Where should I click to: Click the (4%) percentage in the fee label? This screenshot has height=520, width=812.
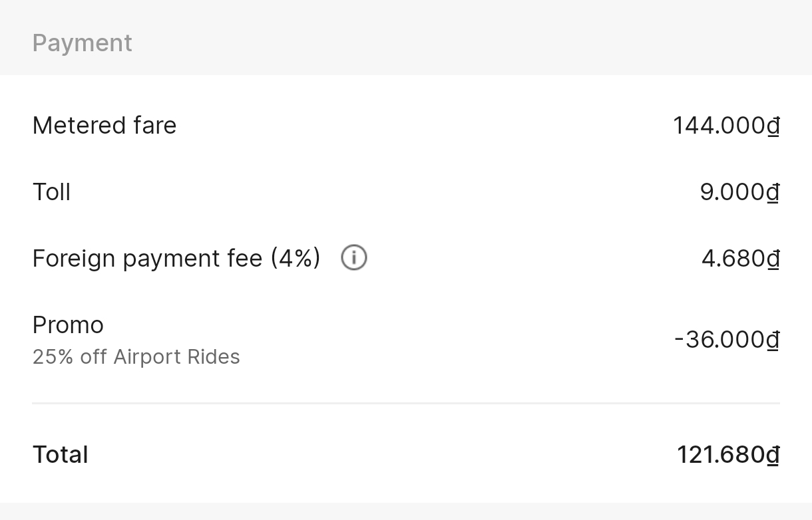[296, 258]
